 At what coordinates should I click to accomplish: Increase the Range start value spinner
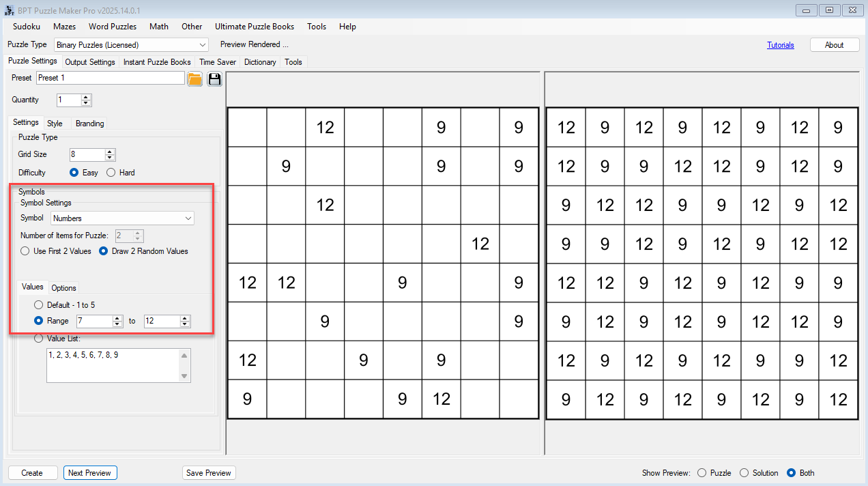click(117, 318)
